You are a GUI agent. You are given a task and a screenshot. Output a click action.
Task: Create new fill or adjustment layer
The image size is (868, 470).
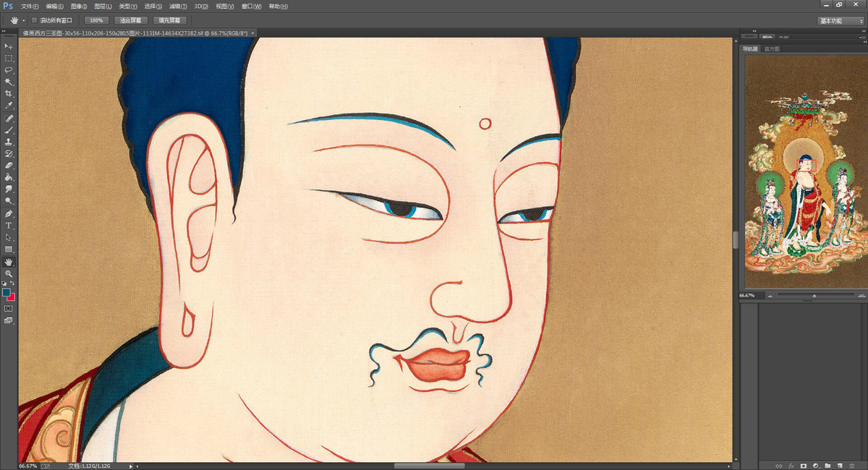pyautogui.click(x=815, y=465)
